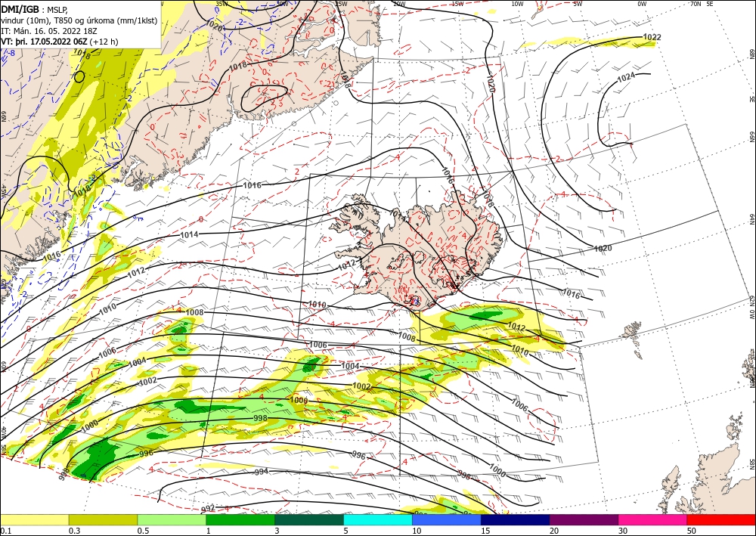Click the navy 15–20 legend swatch
Viewport: 756px width, 536px height.
point(516,519)
